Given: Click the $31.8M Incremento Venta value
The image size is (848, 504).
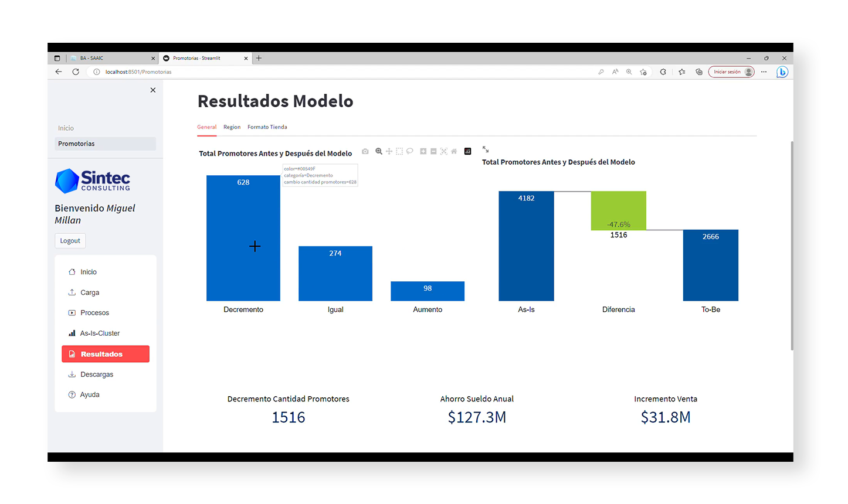Looking at the screenshot, I should (x=666, y=417).
